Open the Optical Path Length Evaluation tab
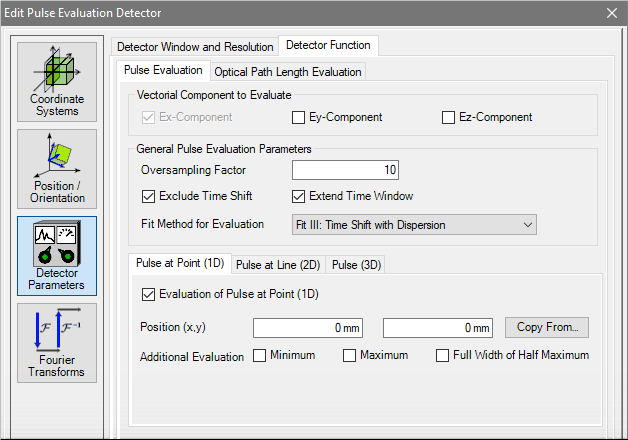 tap(288, 72)
